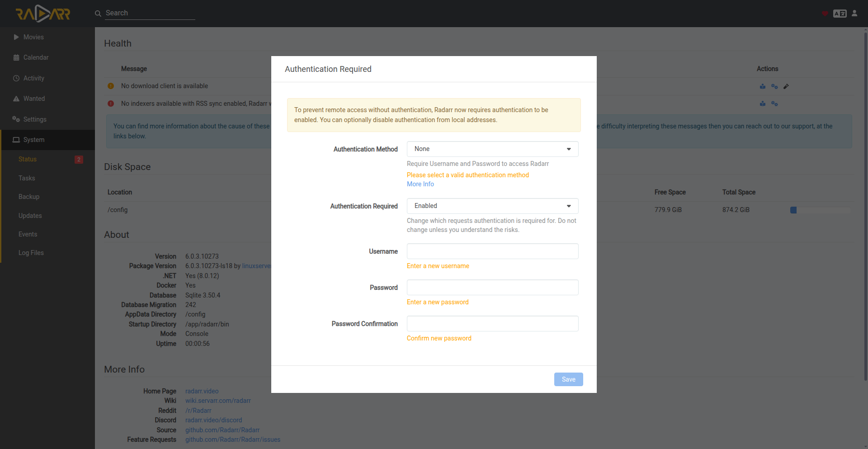Focus the Username input field
This screenshot has height=449, width=868.
click(x=492, y=251)
